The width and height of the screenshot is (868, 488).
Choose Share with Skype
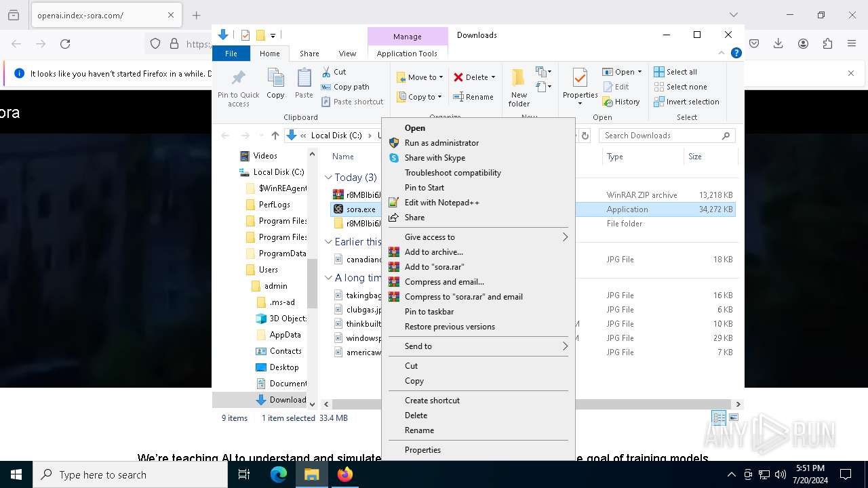click(x=478, y=158)
